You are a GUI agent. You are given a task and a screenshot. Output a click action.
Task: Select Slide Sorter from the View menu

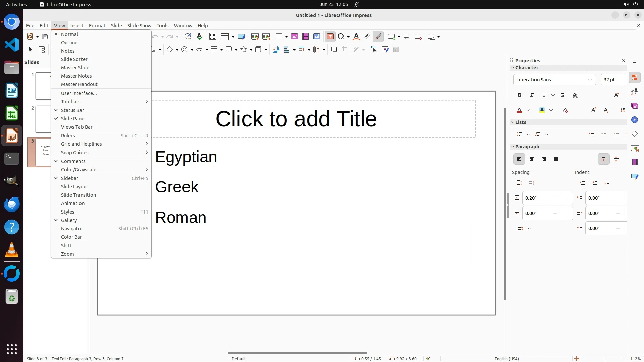[74, 59]
